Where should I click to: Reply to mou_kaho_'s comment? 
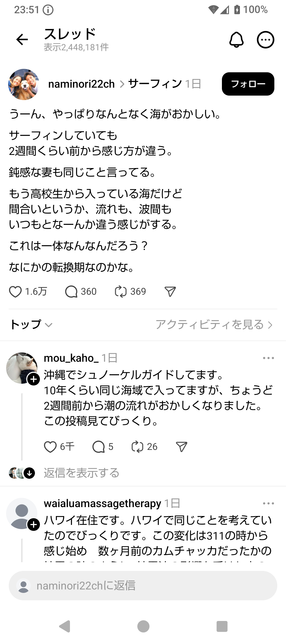pyautogui.click(x=99, y=447)
